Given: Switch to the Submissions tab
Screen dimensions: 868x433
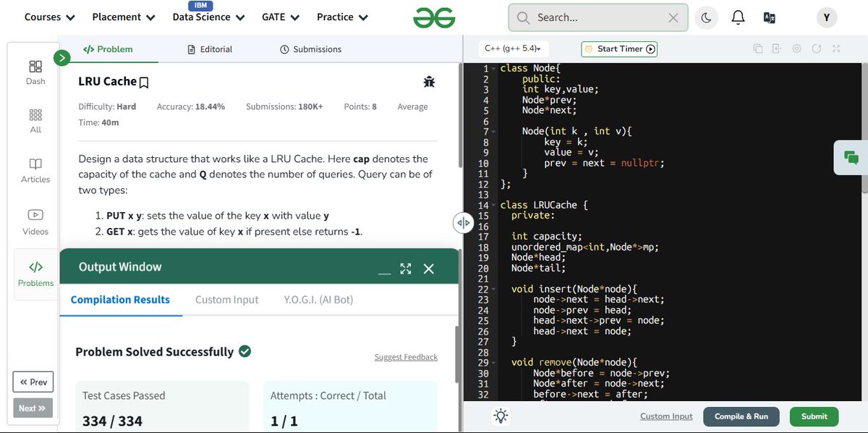Looking at the screenshot, I should click(310, 49).
